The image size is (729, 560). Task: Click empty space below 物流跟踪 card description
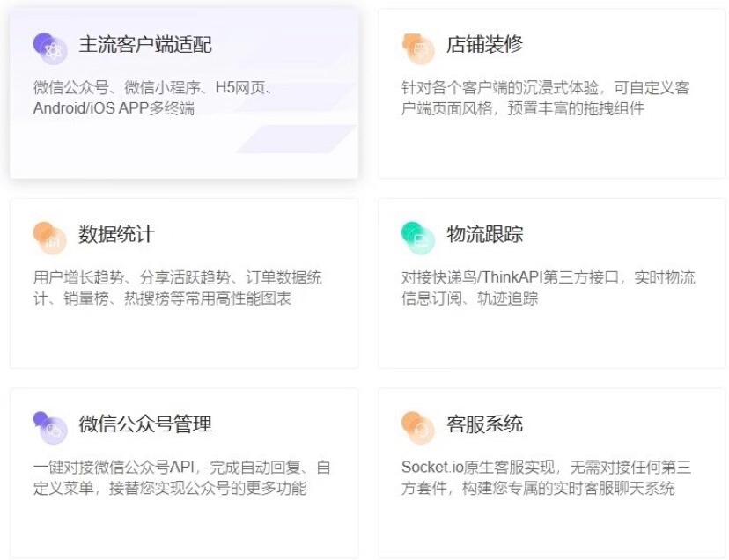click(544, 339)
